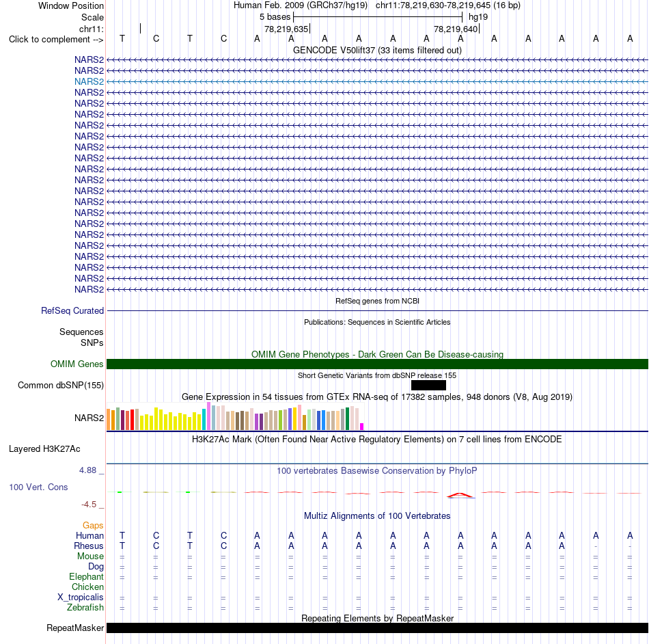Click the 'chr11:' ruler label
This screenshot has height=644, width=649.
(x=91, y=29)
